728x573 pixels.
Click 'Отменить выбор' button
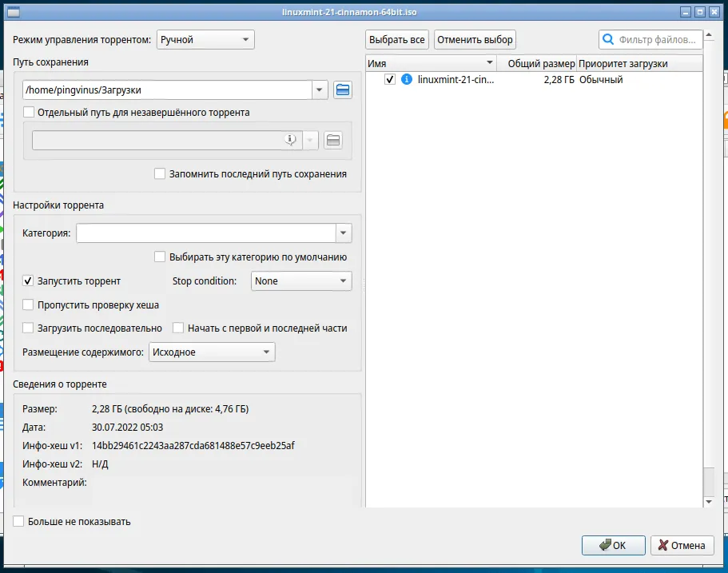click(x=475, y=39)
